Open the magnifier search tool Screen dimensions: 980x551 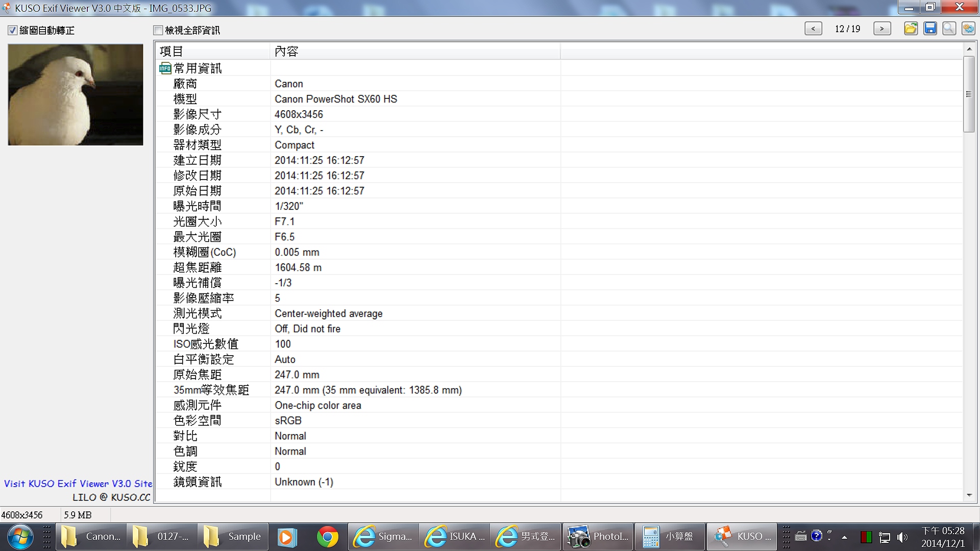pos(949,29)
